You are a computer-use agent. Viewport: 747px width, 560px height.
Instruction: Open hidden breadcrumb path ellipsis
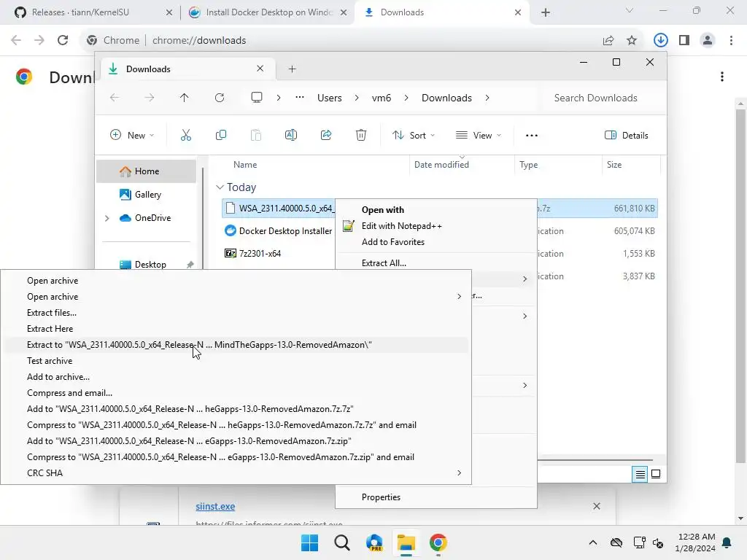299,98
